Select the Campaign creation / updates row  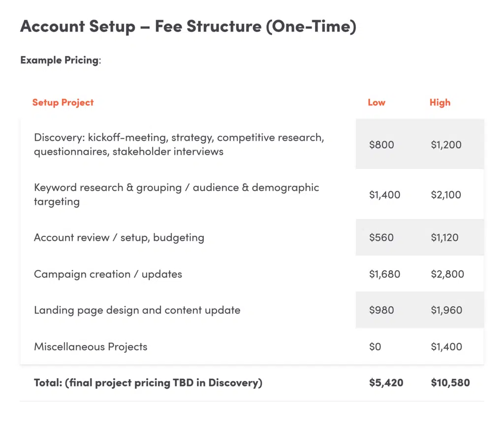coord(108,274)
